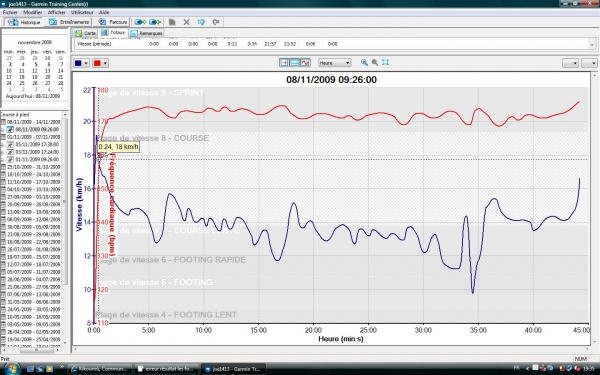Click runner icon beside 01/11/2009 09:26:00
The height and width of the screenshot is (375, 600).
tap(11, 160)
